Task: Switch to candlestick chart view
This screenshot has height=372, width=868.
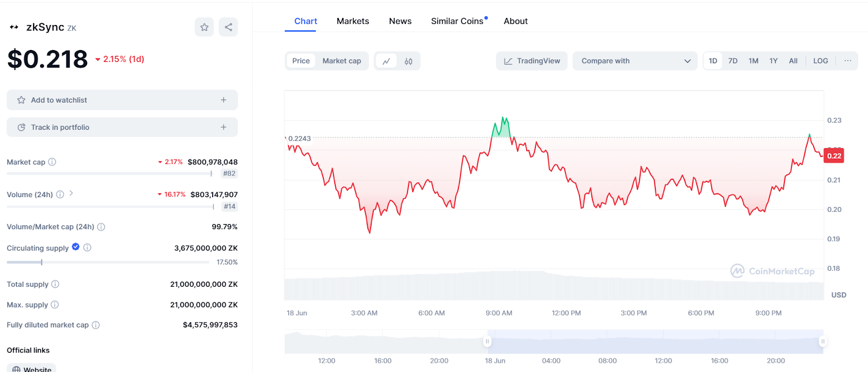Action: [409, 61]
